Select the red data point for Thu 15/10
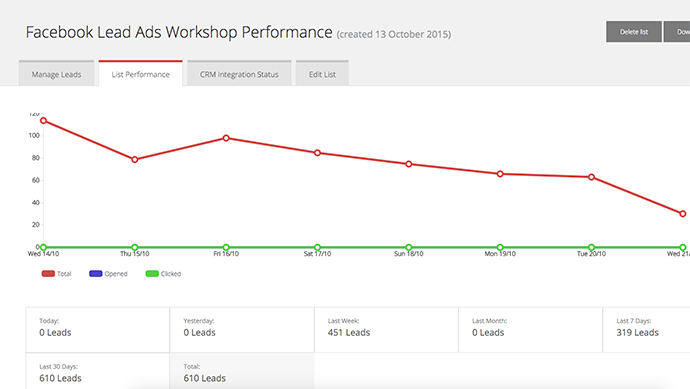 pos(135,159)
